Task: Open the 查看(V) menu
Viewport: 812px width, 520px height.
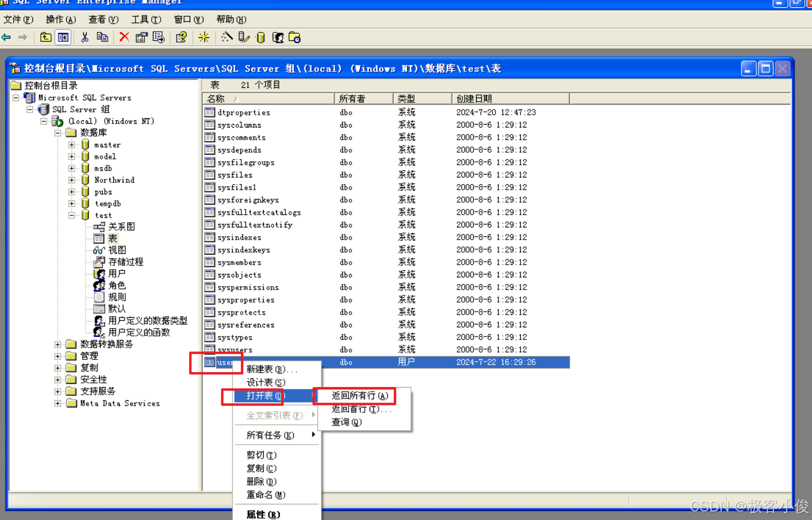Action: [x=104, y=20]
